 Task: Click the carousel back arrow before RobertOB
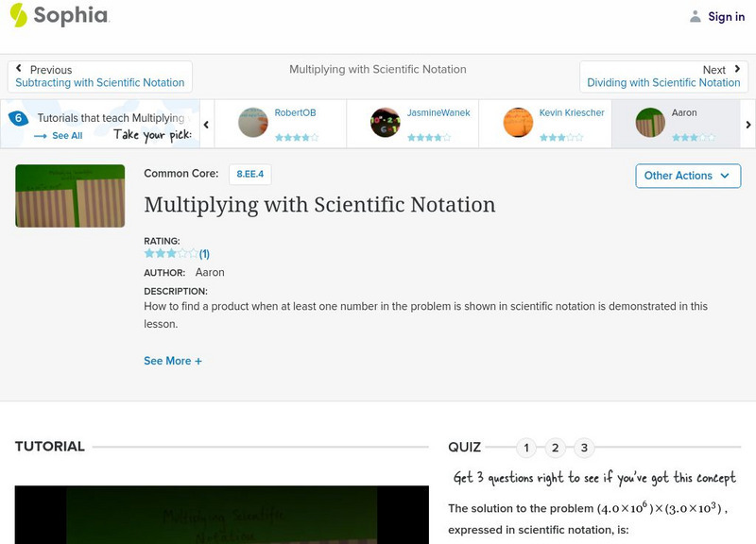[x=206, y=124]
